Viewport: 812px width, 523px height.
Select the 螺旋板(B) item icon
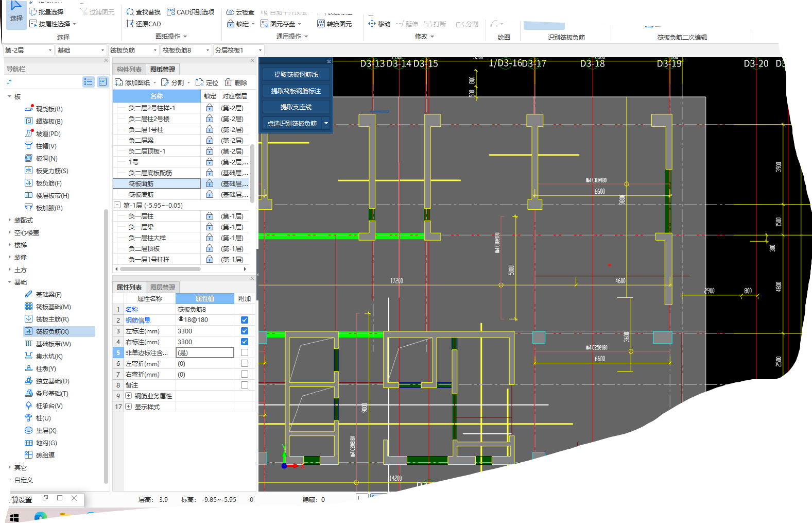[28, 121]
